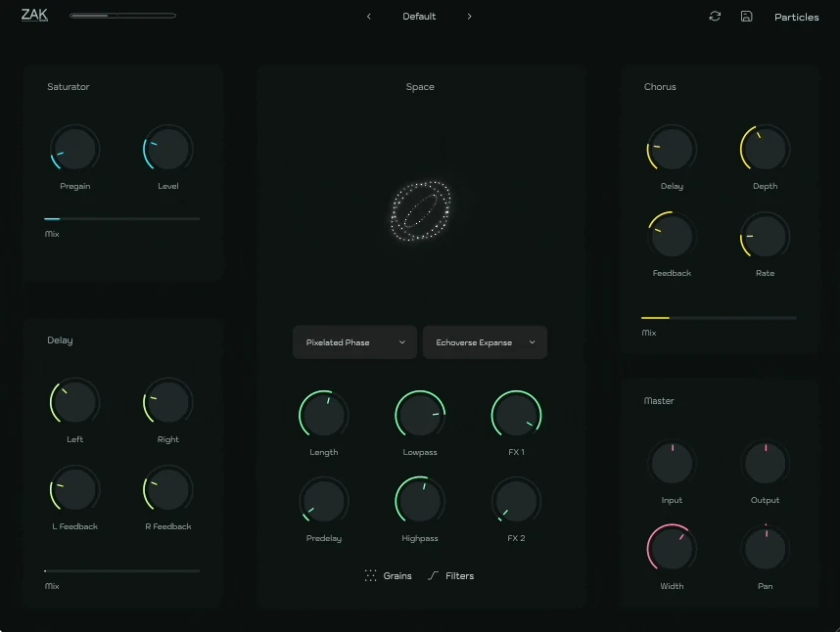Click the reload preset icon
Screen dimensions: 840x632
(x=714, y=16)
